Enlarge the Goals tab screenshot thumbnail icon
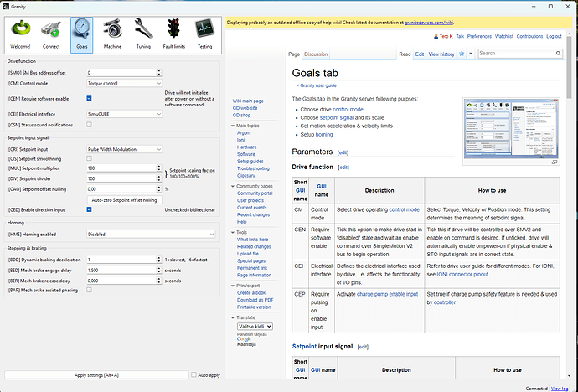The height and width of the screenshot is (392, 578). point(555,162)
